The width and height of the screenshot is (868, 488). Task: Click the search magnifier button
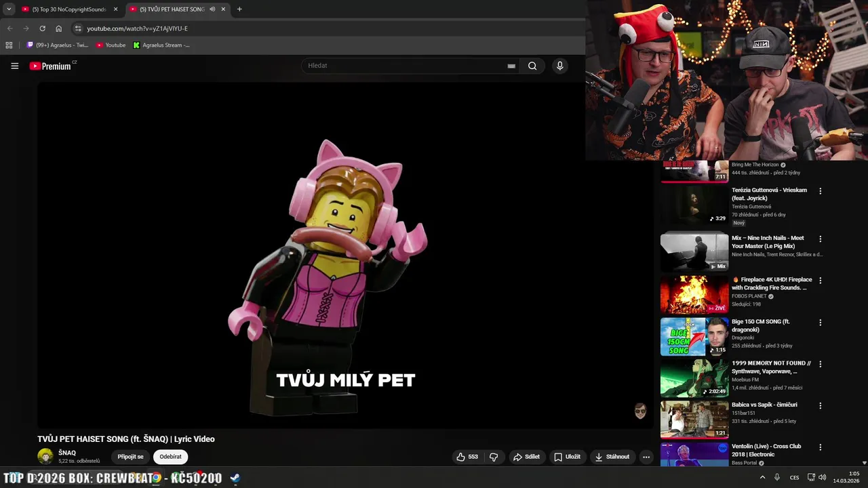(x=532, y=66)
